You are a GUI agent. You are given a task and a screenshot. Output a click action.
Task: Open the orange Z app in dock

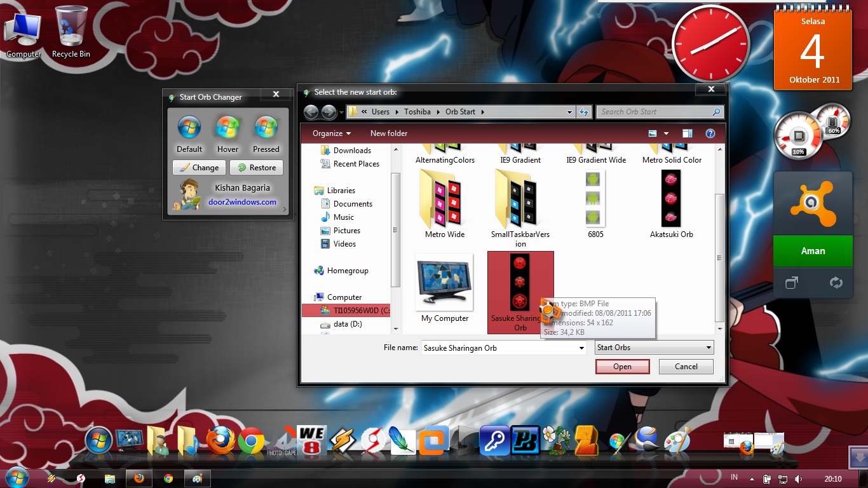coord(586,440)
